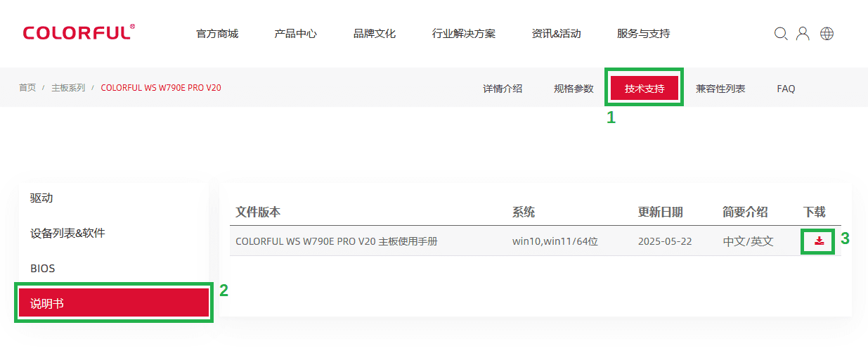Click the COLORFUL logo
868x351 pixels.
click(x=79, y=32)
